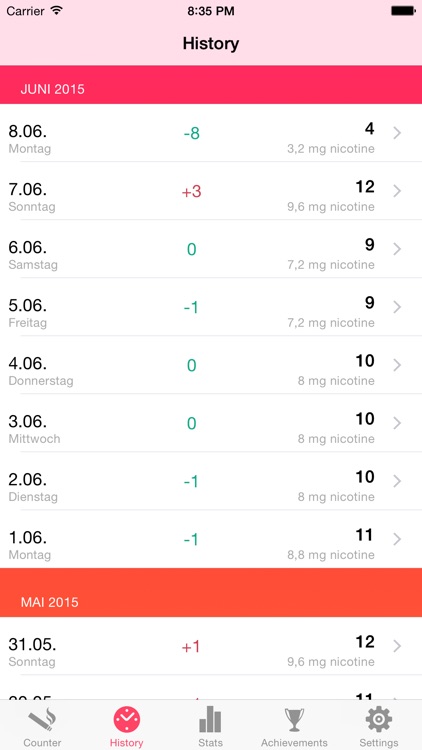422x750 pixels.
Task: Expand the 31.05. Sonntag entry chevron
Action: point(397,646)
